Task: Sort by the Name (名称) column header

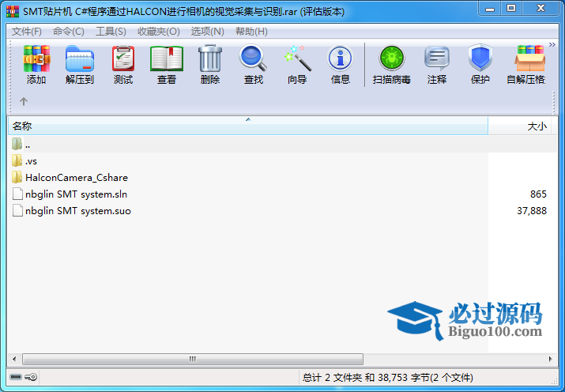Action: coord(248,126)
